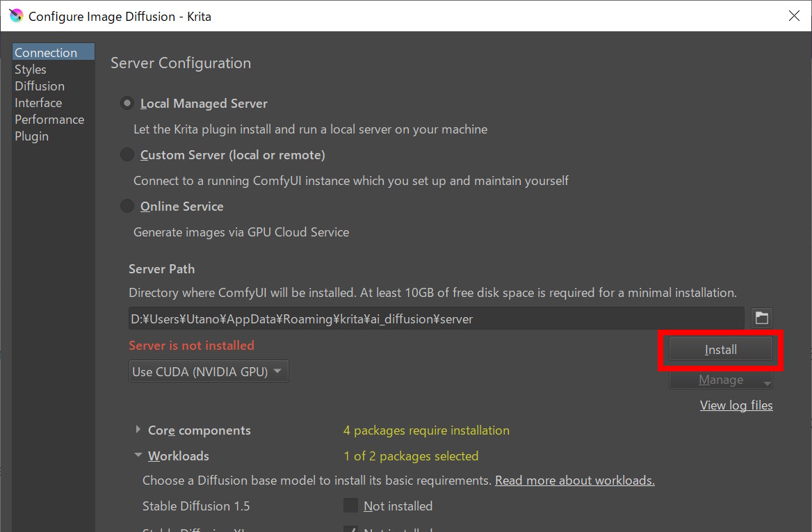Click the 'Server is not installed' status text
This screenshot has width=812, height=532.
192,346
